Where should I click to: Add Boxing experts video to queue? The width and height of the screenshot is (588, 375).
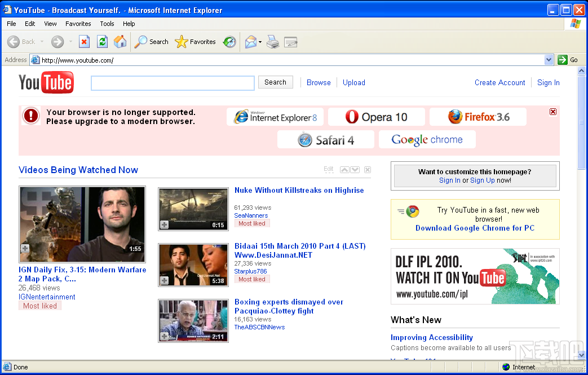[165, 336]
